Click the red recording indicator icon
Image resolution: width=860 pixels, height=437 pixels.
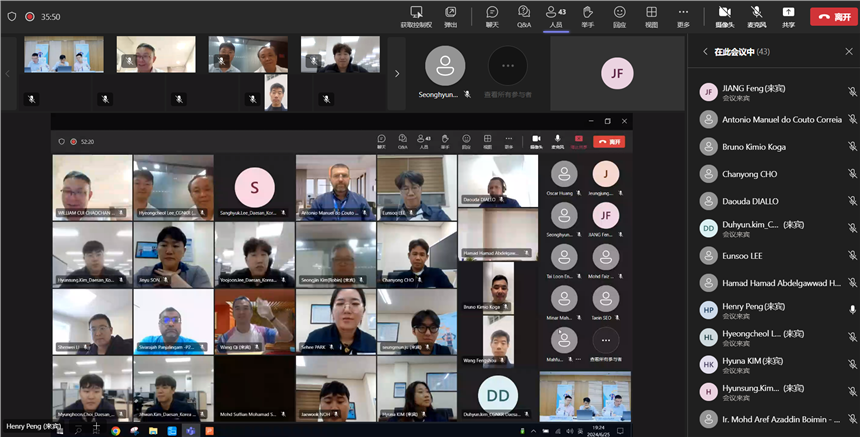pos(30,17)
